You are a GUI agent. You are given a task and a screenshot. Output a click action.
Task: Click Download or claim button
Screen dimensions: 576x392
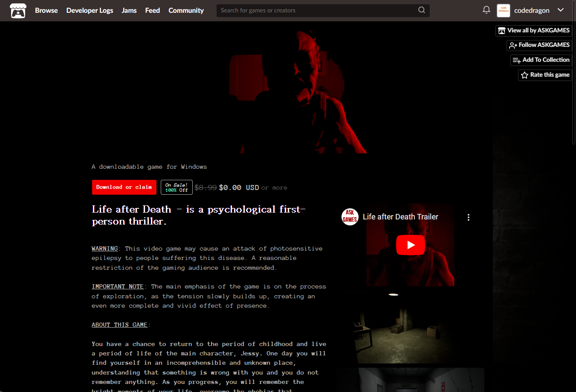(x=124, y=187)
